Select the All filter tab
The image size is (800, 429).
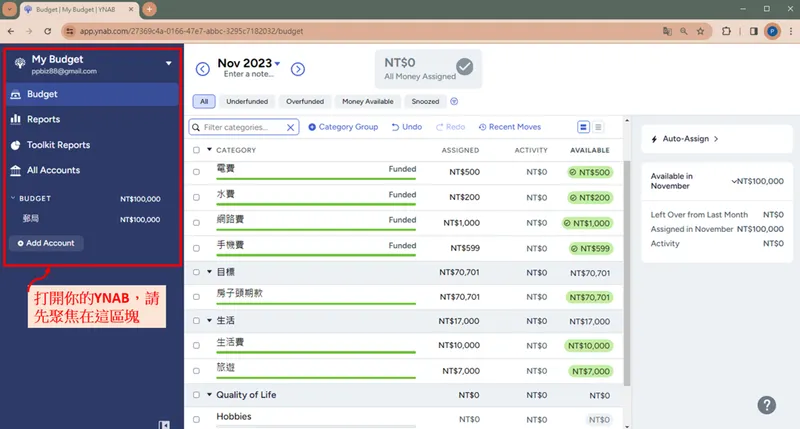tap(204, 102)
